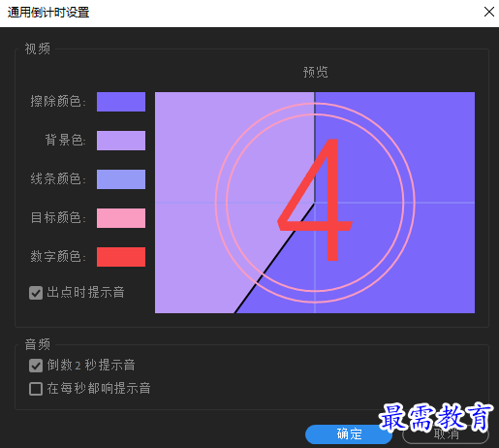
Task: Click the 音频 group title
Action: click(x=38, y=344)
